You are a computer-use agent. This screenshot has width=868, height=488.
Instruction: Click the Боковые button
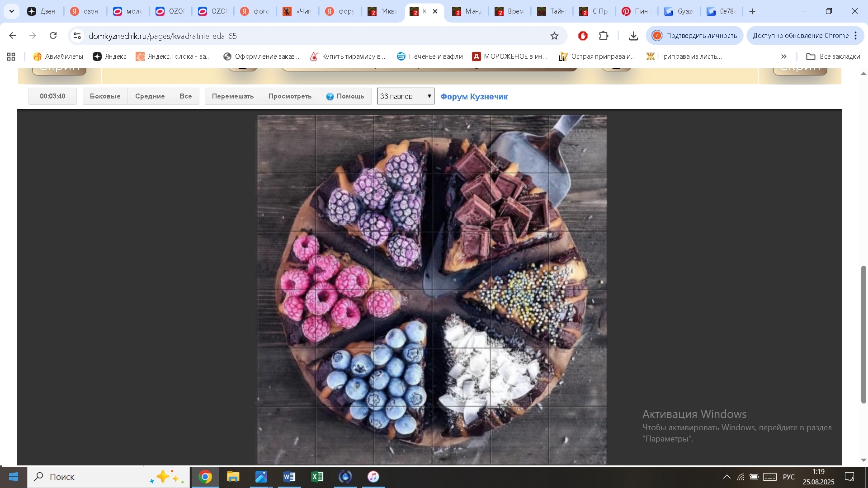click(105, 96)
